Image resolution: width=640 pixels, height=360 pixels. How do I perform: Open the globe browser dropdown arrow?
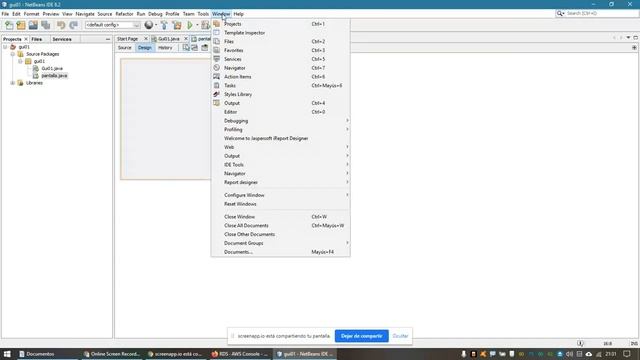tap(156, 25)
